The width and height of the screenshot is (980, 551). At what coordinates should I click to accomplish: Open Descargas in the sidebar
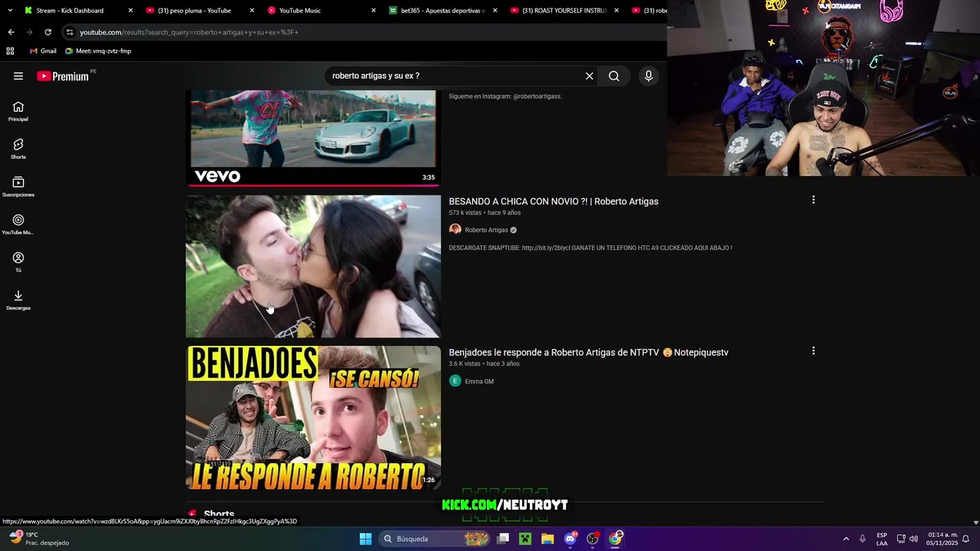18,301
